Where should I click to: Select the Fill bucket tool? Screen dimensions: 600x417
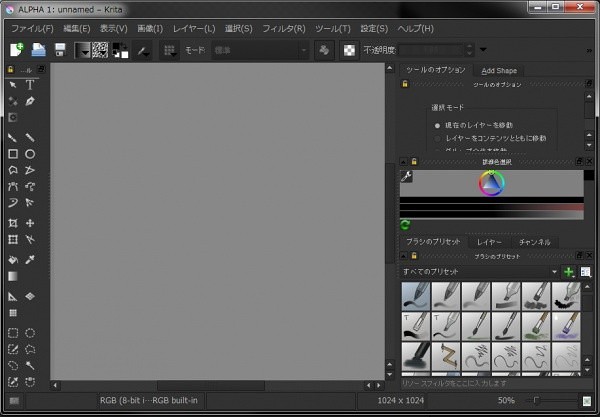click(x=13, y=260)
